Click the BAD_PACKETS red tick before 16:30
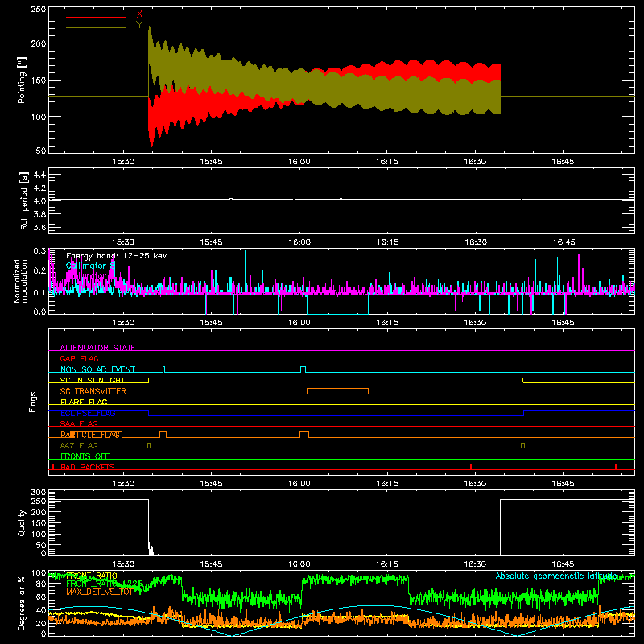The image size is (644, 644). (x=471, y=467)
